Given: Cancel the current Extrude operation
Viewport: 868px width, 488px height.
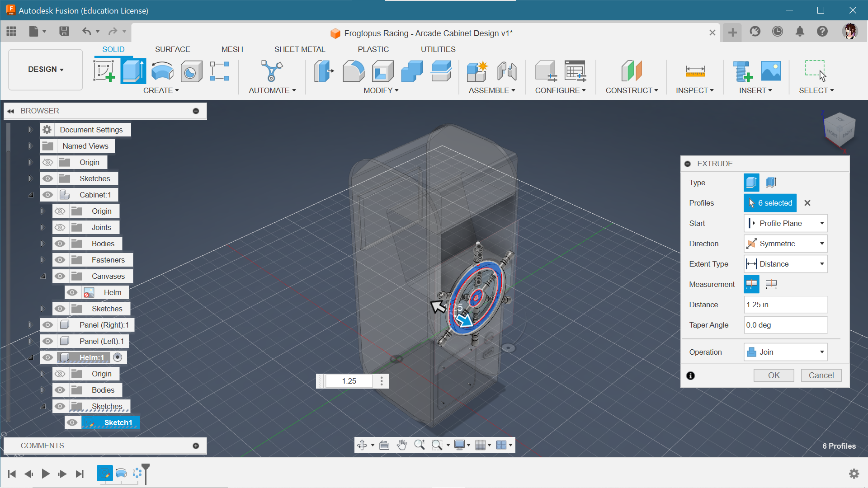Looking at the screenshot, I should 821,375.
